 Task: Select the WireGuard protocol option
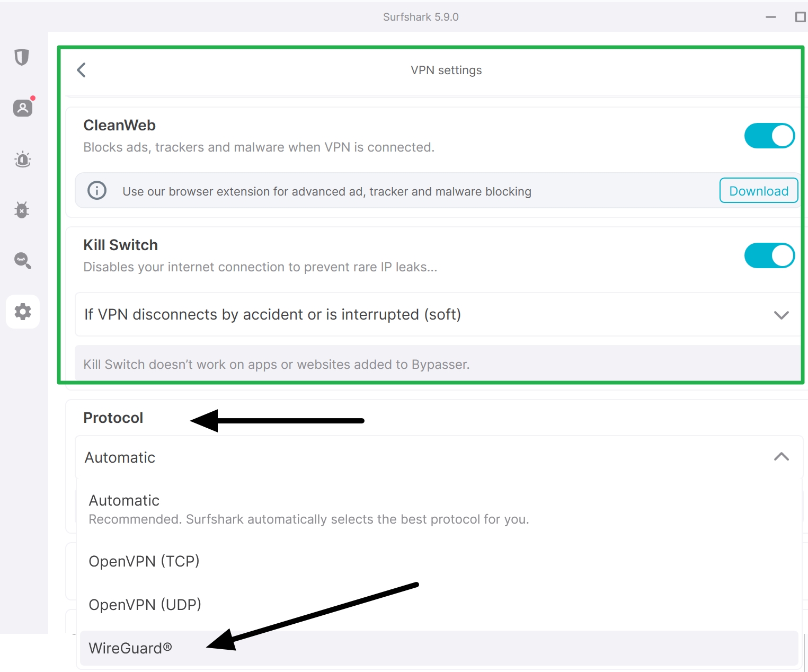tap(130, 648)
